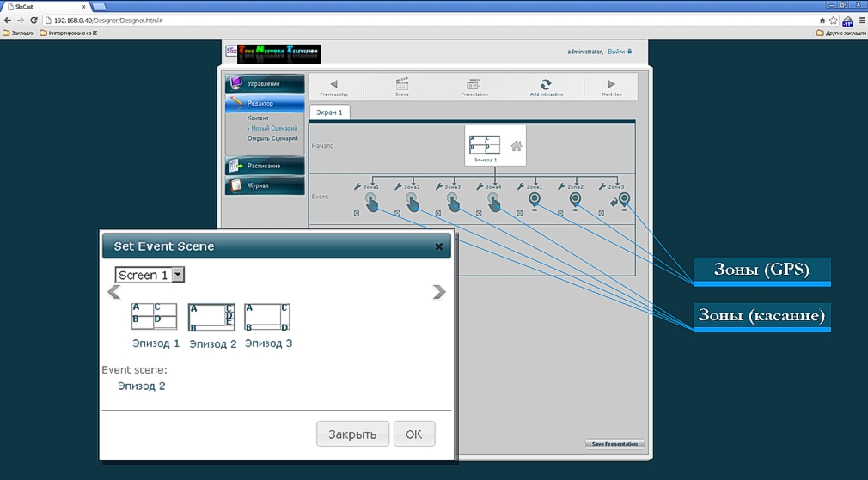
Task: Open the Scene clapperboard tool
Action: coord(401,84)
